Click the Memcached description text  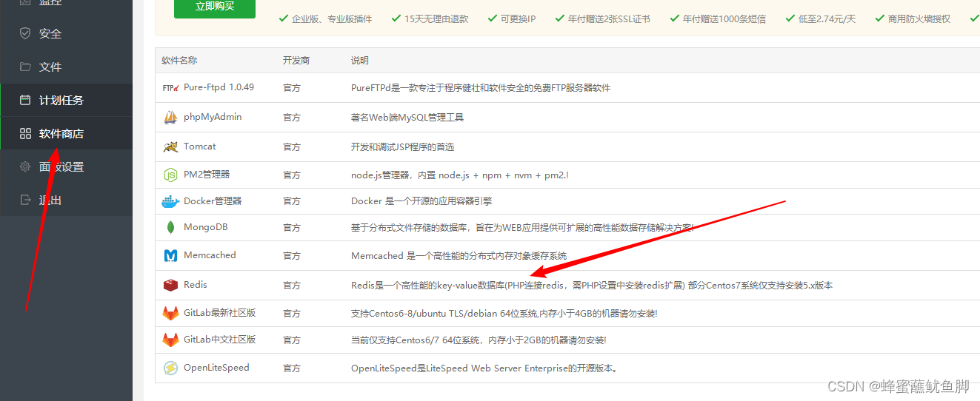click(x=459, y=256)
